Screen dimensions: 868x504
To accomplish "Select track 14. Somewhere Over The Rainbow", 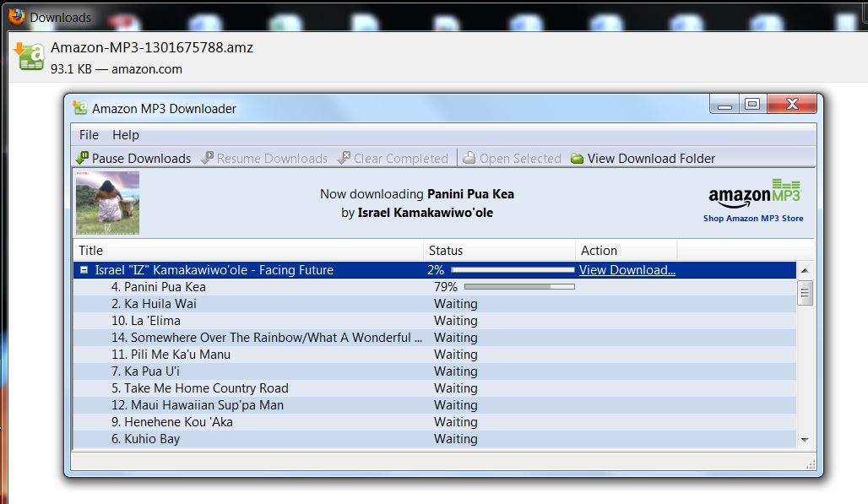I will pyautogui.click(x=435, y=338).
